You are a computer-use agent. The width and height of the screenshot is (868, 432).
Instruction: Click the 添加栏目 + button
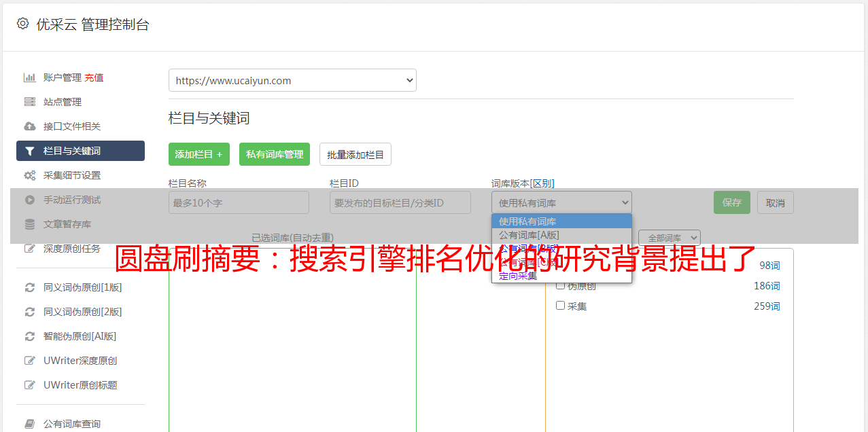coord(199,154)
